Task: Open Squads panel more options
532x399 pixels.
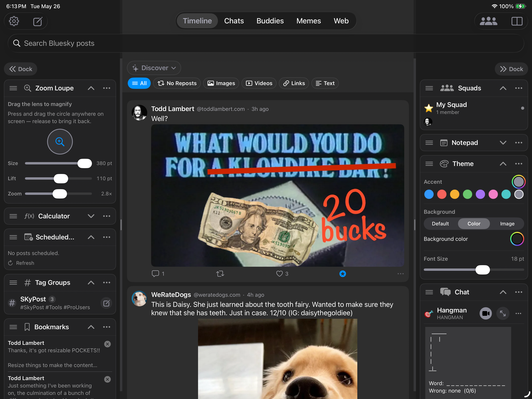Action: click(x=519, y=88)
